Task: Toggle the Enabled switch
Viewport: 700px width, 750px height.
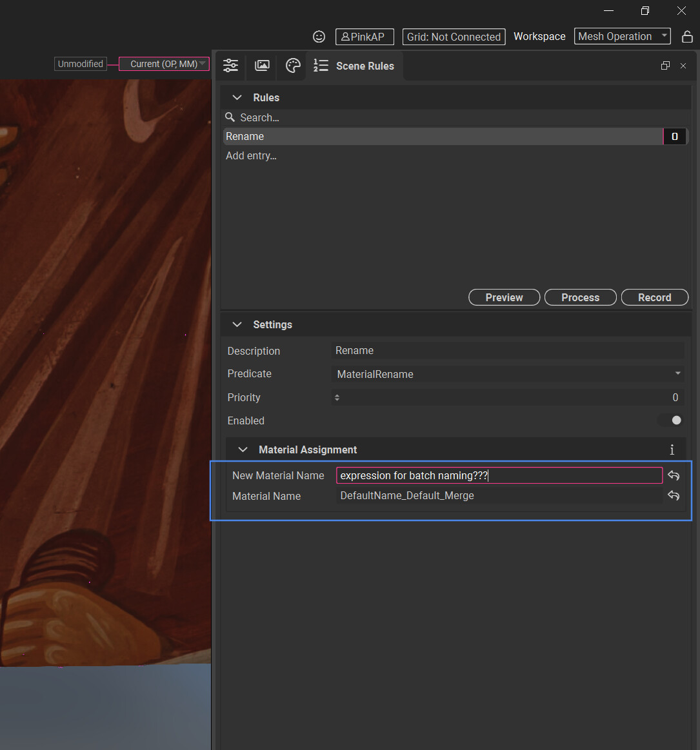Action: coord(671,420)
